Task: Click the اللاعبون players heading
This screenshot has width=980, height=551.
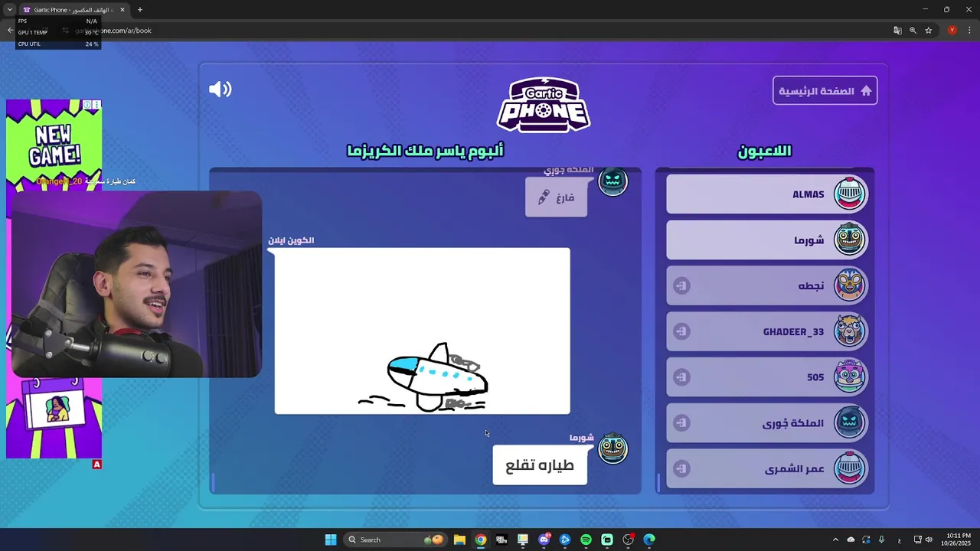Action: click(765, 151)
